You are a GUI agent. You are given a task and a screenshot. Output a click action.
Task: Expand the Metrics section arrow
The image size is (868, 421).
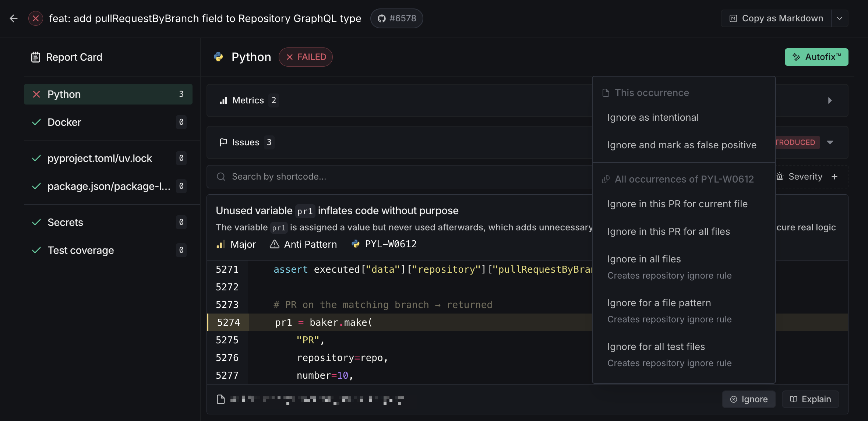pos(830,100)
